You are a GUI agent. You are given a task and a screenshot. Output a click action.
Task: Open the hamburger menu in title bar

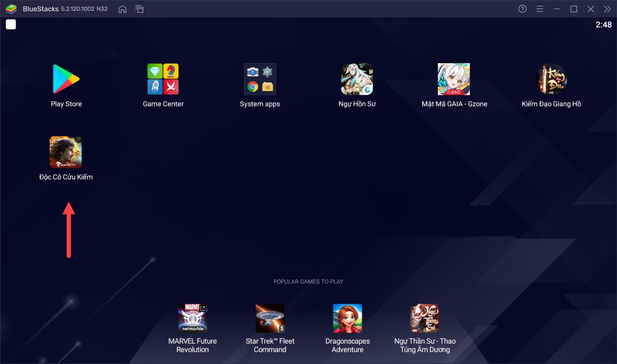[540, 9]
